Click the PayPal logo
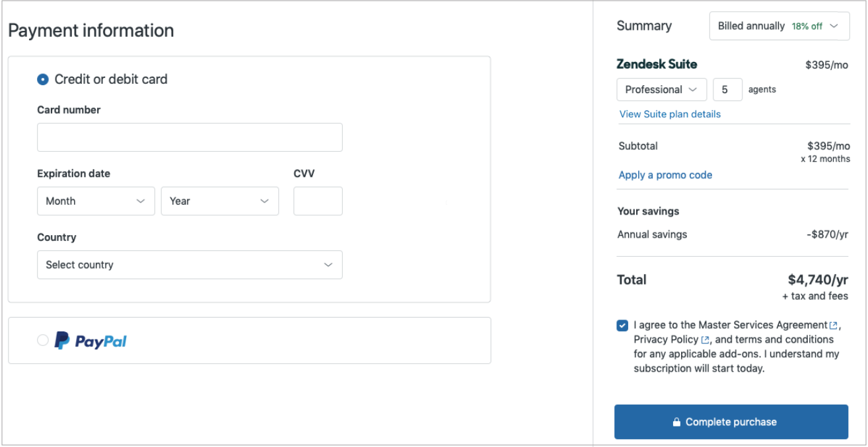Screen dimensions: 868x447 pyautogui.click(x=90, y=341)
